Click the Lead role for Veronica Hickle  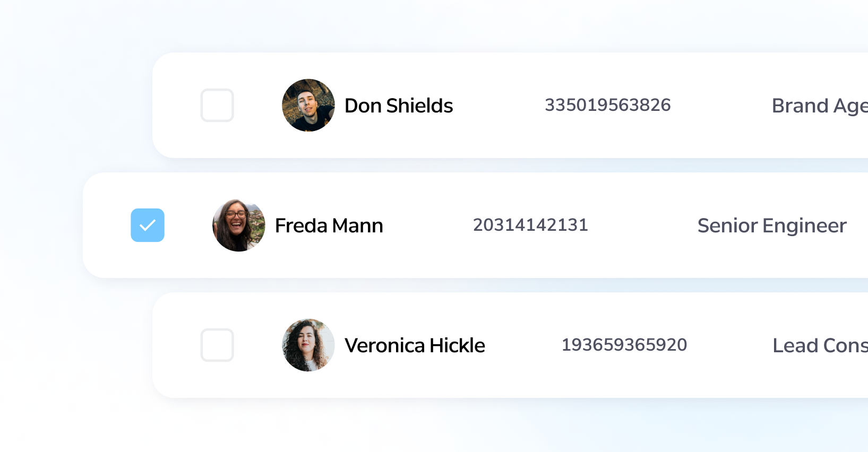point(820,345)
